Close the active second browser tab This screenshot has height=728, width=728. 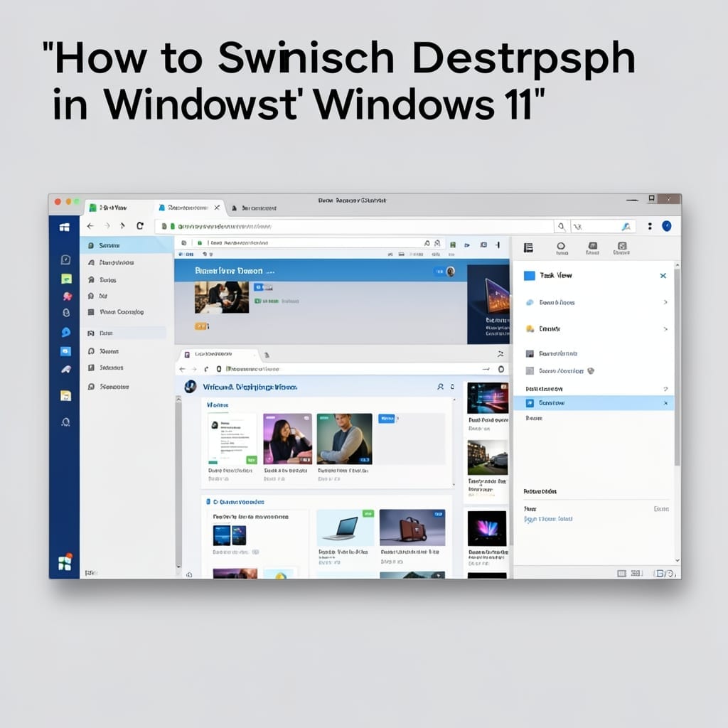click(217, 208)
